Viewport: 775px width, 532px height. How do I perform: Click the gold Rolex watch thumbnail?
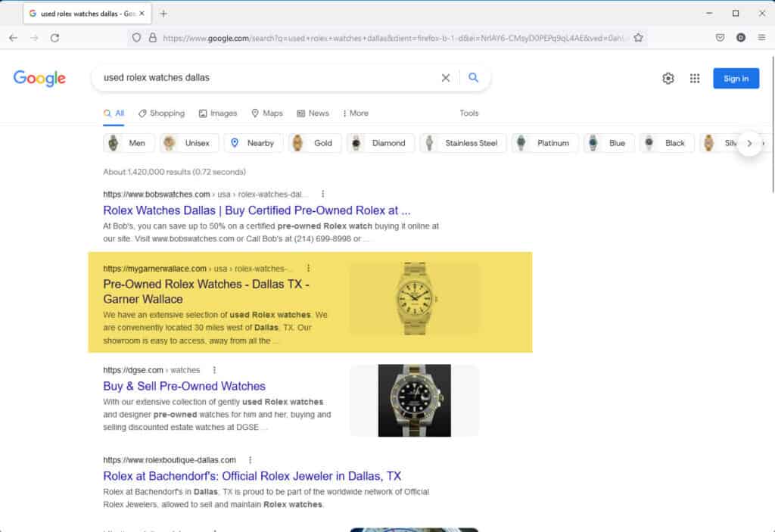coord(414,299)
